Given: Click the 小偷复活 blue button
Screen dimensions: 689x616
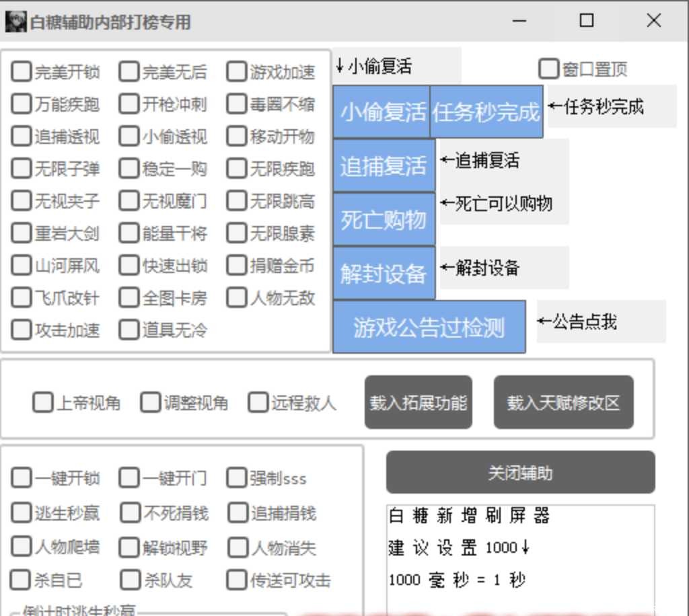Looking at the screenshot, I should [382, 112].
